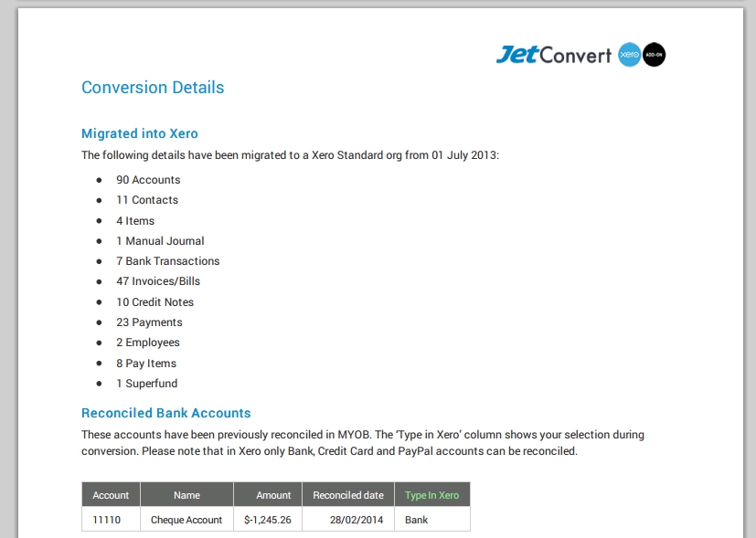Image resolution: width=756 pixels, height=538 pixels.
Task: Click the Name column header
Action: pos(186,495)
